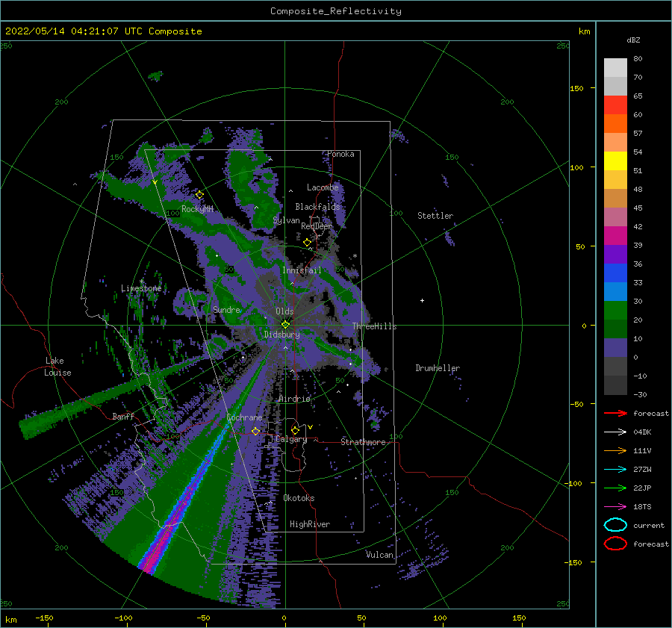Click the Lacombe city label
Image resolution: width=672 pixels, height=628 pixels.
pos(323,187)
